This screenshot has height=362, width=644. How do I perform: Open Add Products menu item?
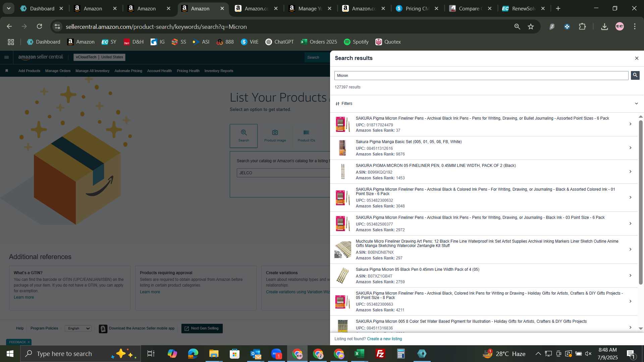[x=29, y=71]
